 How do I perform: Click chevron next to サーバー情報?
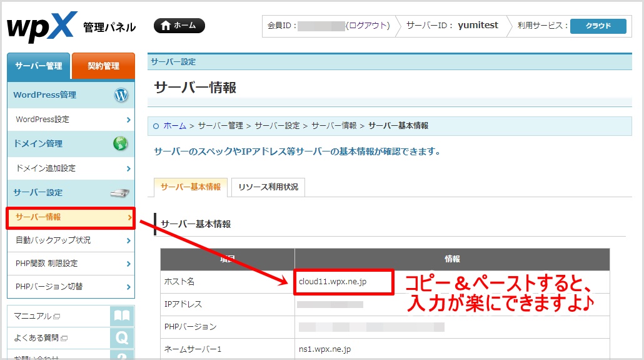pos(129,217)
